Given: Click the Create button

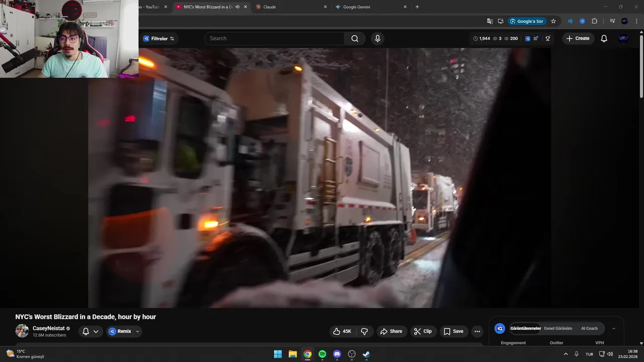Looking at the screenshot, I should pyautogui.click(x=578, y=39).
